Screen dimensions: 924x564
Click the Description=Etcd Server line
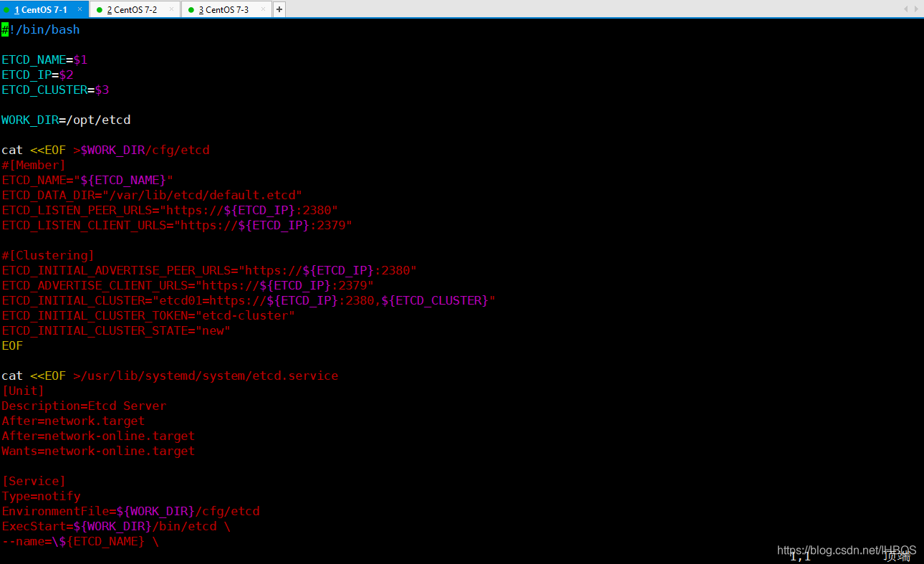coord(84,406)
